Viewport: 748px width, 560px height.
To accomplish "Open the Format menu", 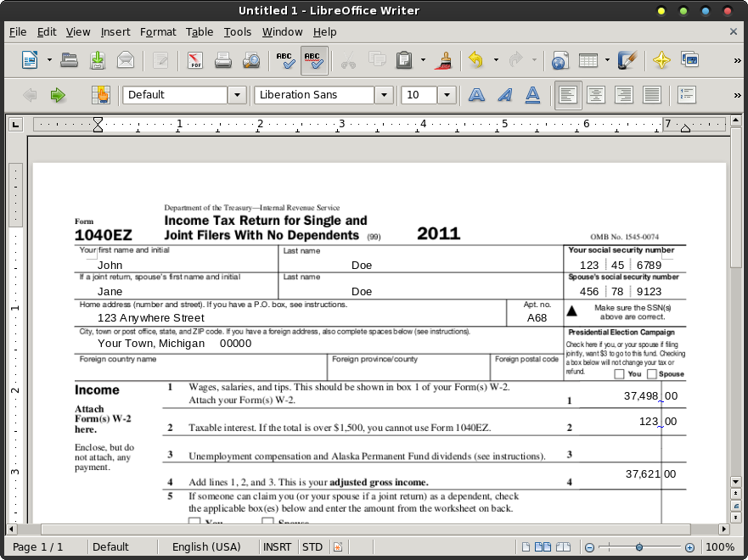I will pyautogui.click(x=158, y=32).
